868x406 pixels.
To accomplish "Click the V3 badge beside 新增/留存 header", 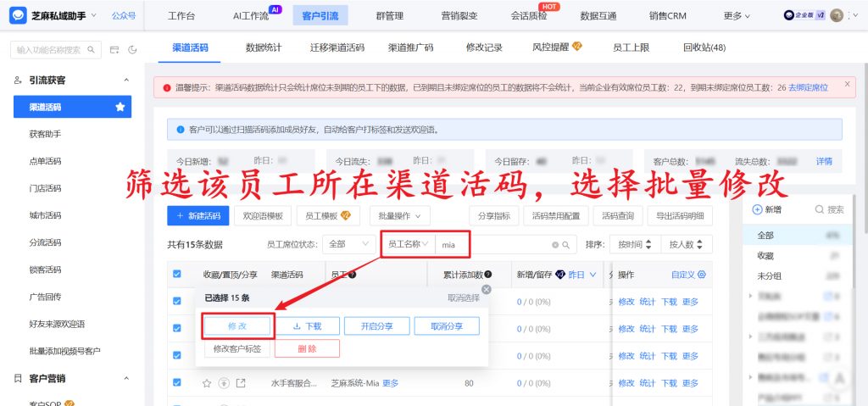I will 559,275.
